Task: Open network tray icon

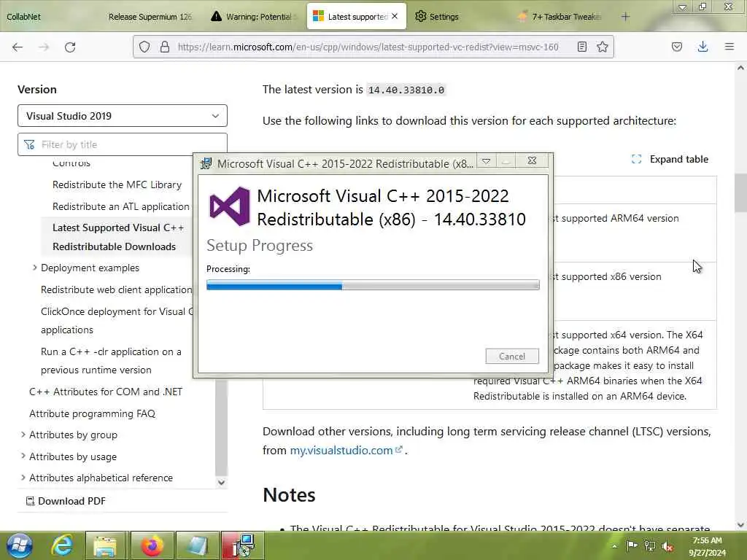Action: tap(649, 545)
